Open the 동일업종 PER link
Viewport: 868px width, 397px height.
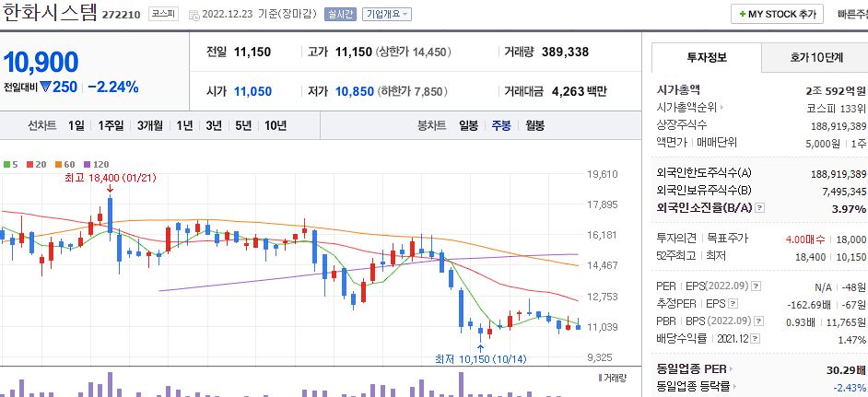694,369
